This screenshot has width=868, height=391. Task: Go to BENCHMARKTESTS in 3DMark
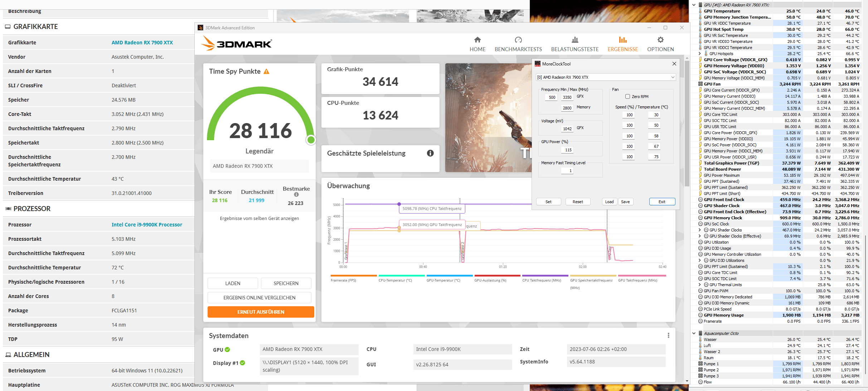tap(518, 44)
